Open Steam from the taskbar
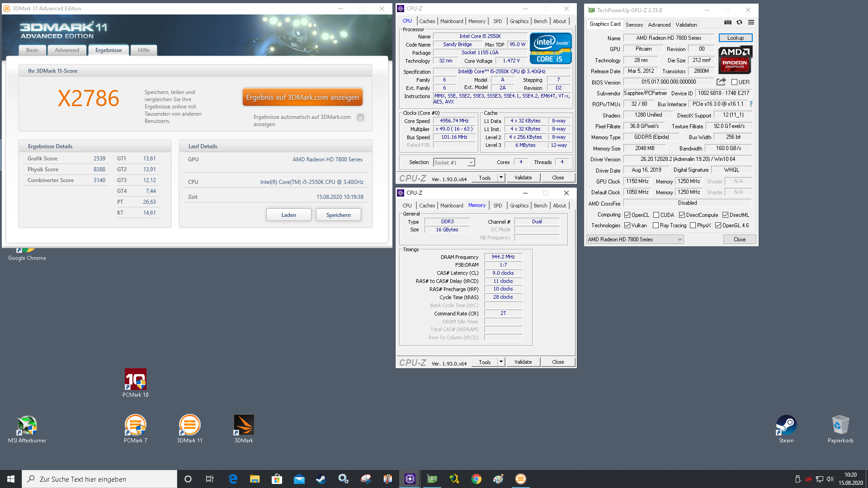 pyautogui.click(x=321, y=479)
